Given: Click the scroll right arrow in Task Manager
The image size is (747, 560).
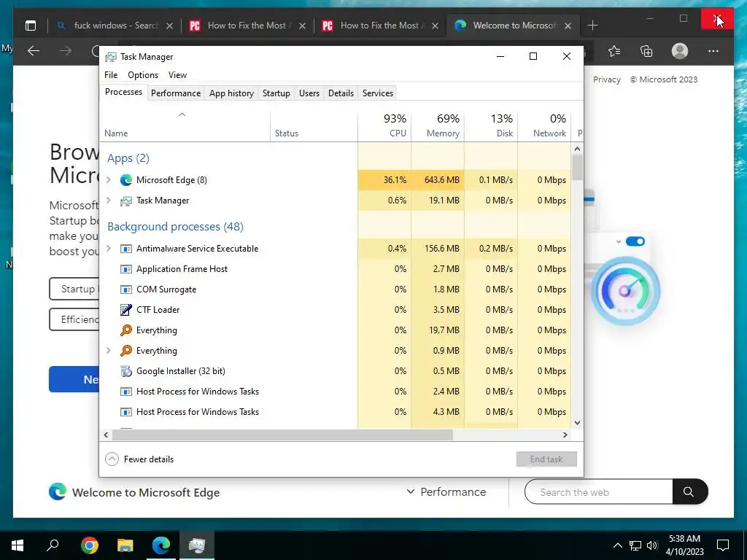Looking at the screenshot, I should click(x=565, y=435).
